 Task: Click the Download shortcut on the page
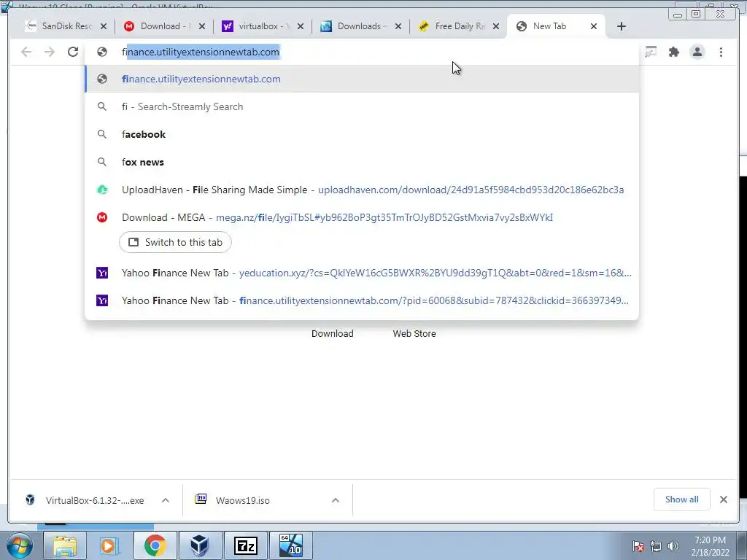333,333
